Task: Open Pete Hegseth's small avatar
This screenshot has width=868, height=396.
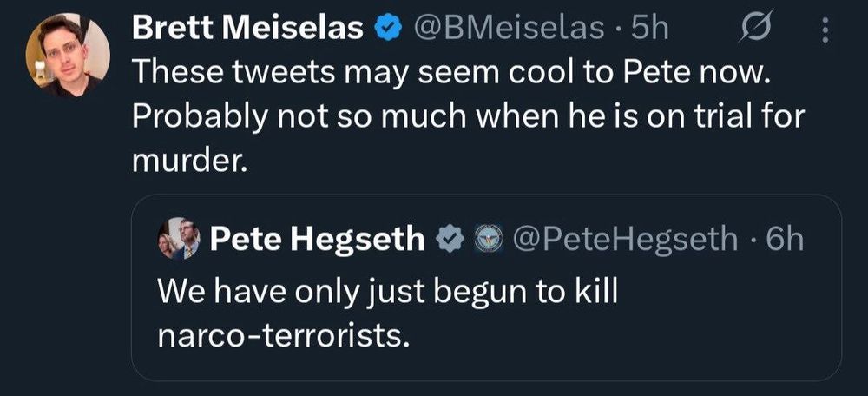Action: tap(177, 239)
